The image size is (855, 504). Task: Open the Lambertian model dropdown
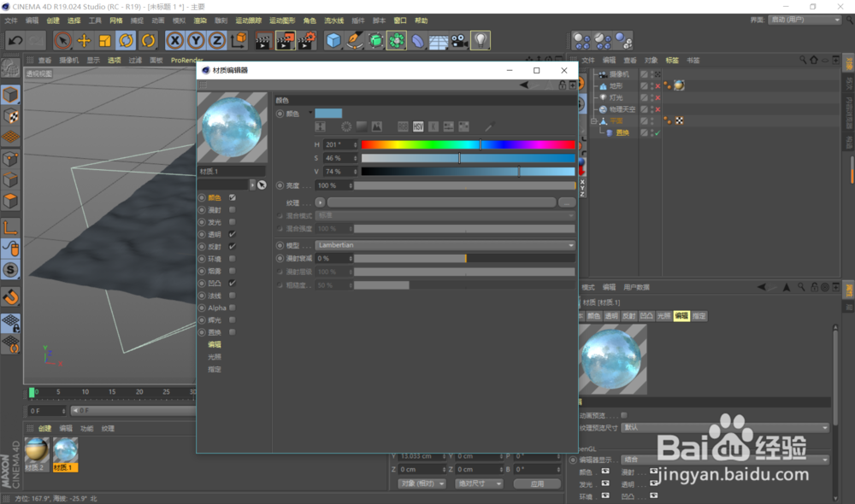(445, 245)
